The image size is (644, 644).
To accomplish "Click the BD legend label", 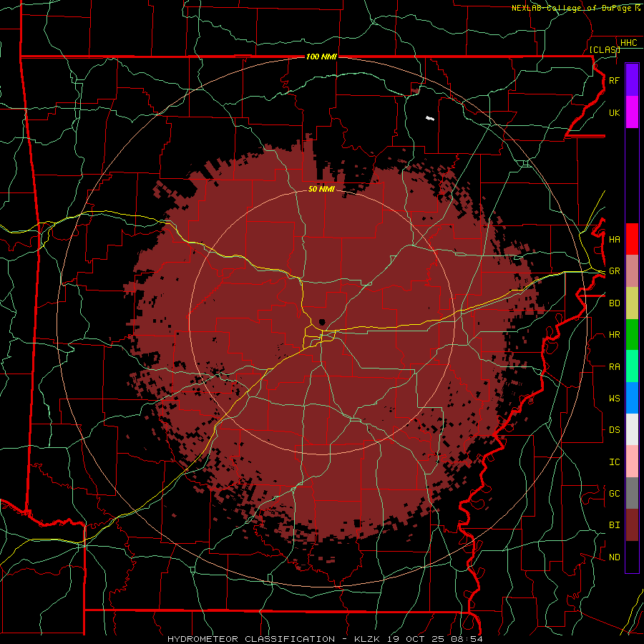I will click(x=614, y=303).
